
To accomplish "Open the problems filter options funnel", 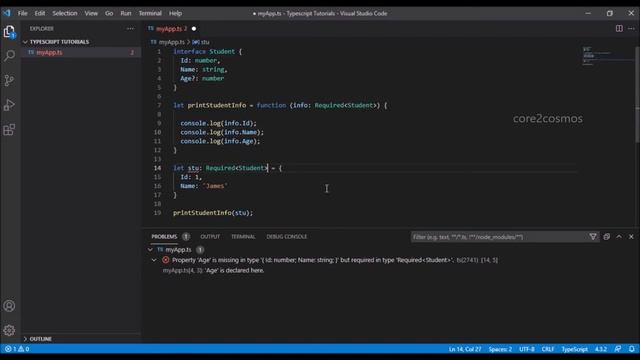I will (593, 237).
